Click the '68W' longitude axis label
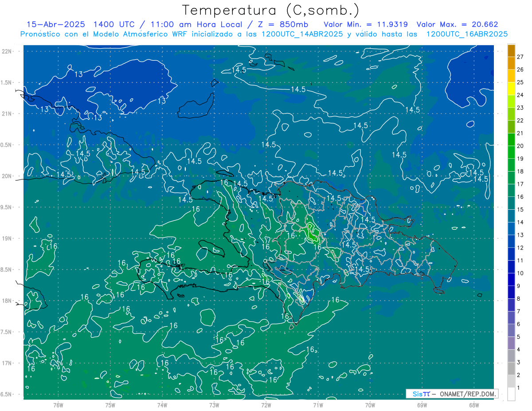 point(474,405)
